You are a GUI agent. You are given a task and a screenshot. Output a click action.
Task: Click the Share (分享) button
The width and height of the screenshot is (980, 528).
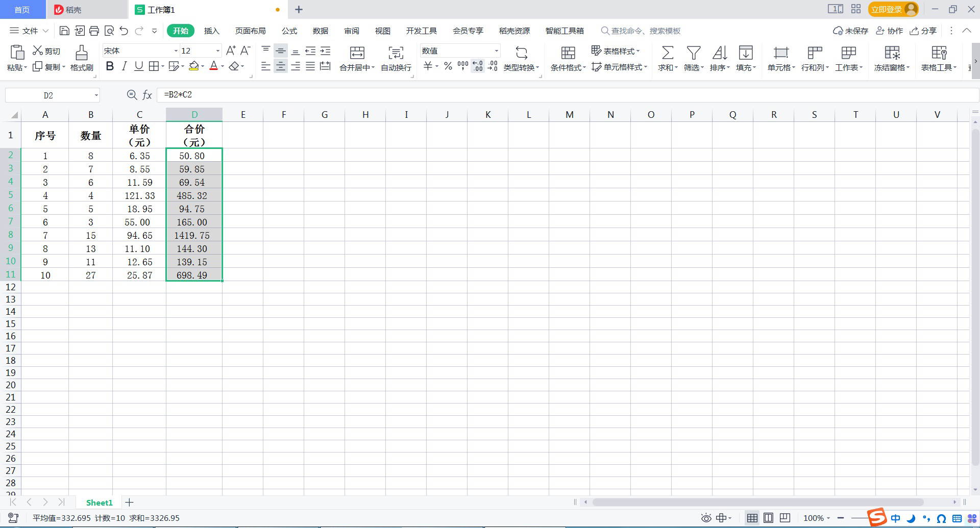pos(923,31)
